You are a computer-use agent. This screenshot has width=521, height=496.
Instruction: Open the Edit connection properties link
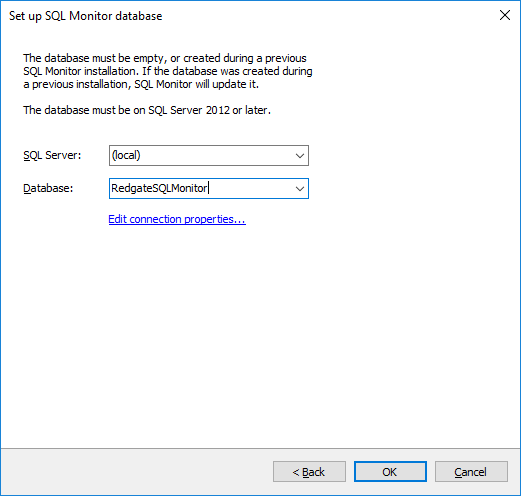tap(177, 219)
